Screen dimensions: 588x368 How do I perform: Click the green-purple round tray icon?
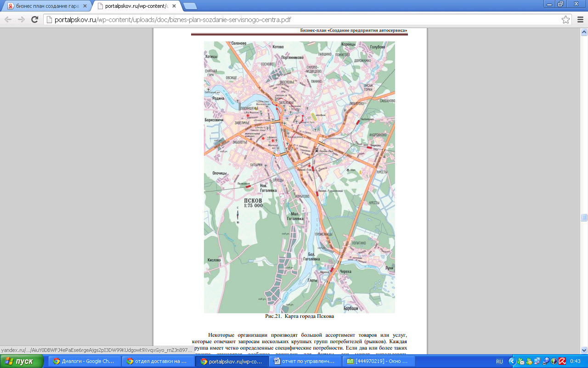(x=554, y=362)
